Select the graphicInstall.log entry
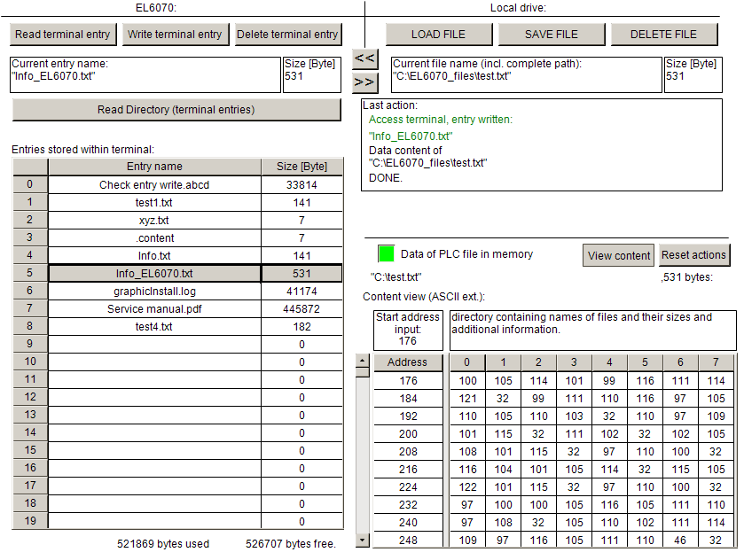The width and height of the screenshot is (744, 560). coord(154,292)
